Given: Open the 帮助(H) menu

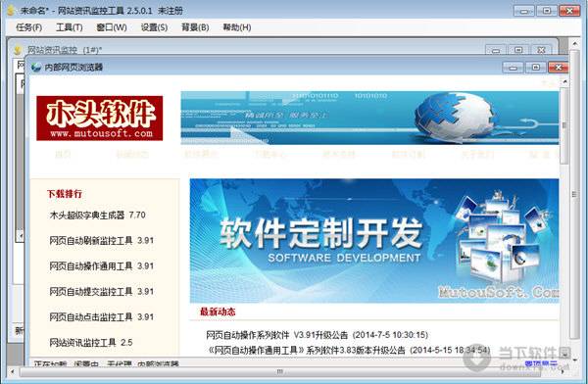Looking at the screenshot, I should pyautogui.click(x=236, y=27).
